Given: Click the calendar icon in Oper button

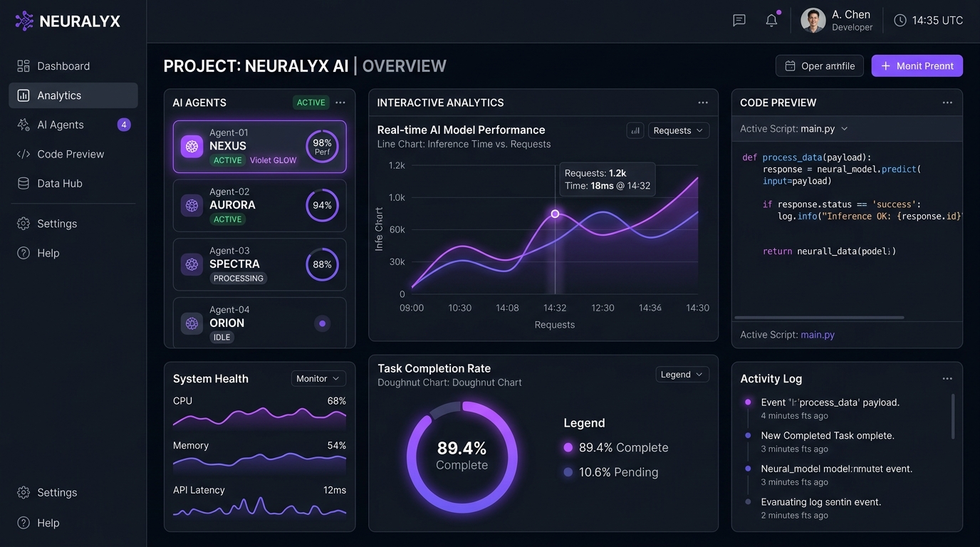Looking at the screenshot, I should pos(790,66).
